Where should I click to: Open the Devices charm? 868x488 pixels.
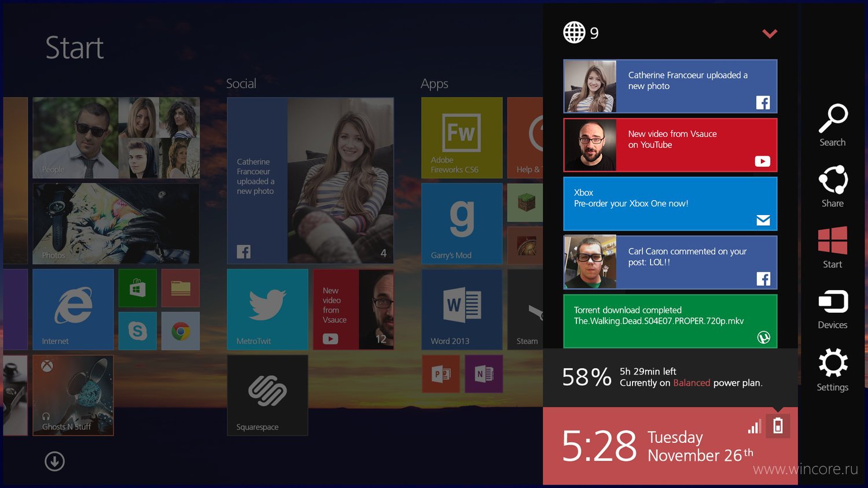(833, 309)
